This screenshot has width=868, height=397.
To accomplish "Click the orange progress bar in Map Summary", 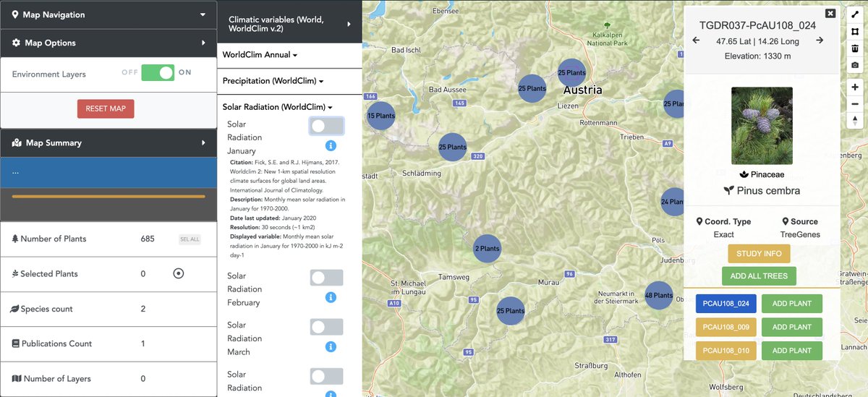I will 109,196.
